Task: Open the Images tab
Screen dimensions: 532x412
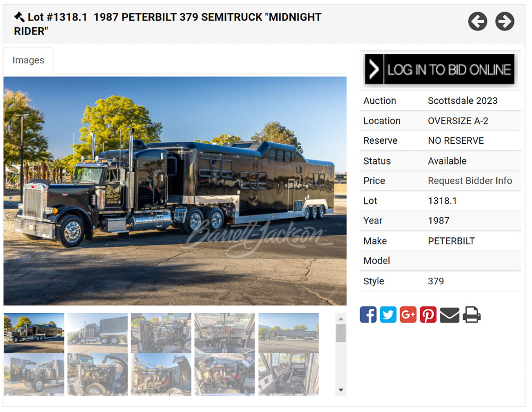Action: tap(29, 60)
